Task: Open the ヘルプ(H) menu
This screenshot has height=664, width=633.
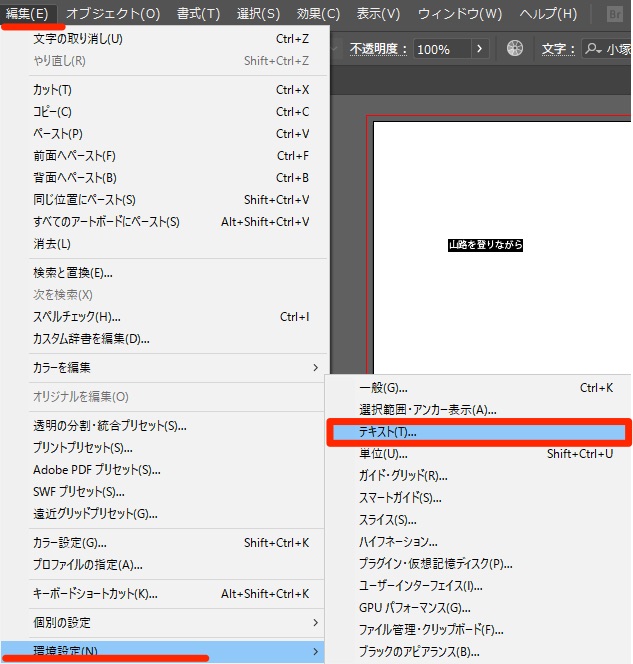Action: point(548,14)
